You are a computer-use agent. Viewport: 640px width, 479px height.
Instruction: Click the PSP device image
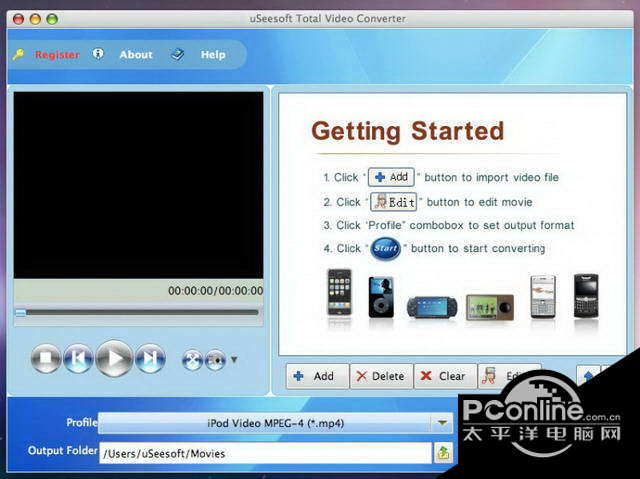coord(432,307)
